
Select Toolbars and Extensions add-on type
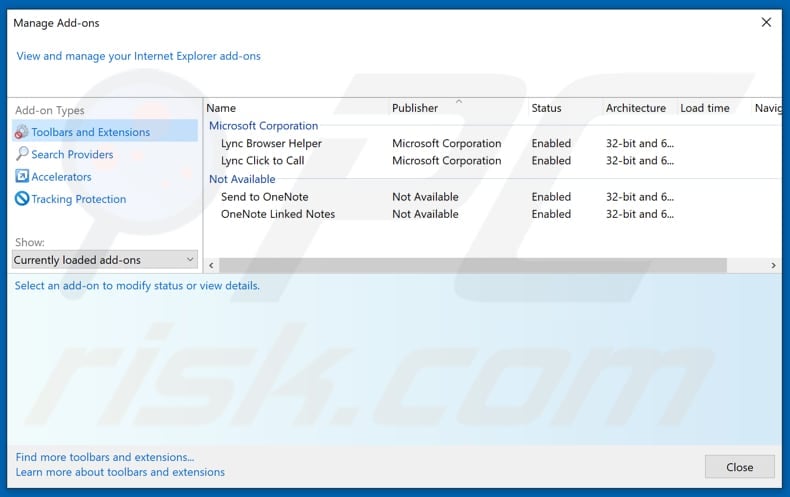click(x=105, y=132)
